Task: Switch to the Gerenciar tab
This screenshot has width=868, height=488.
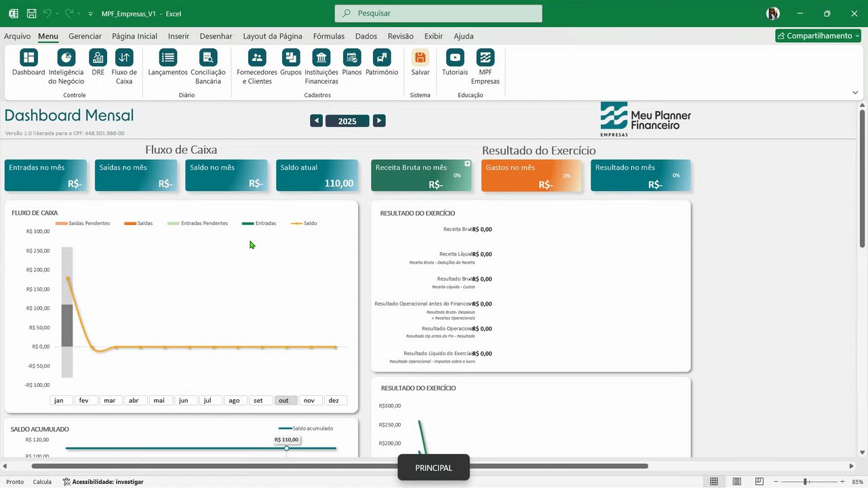Action: 85,36
